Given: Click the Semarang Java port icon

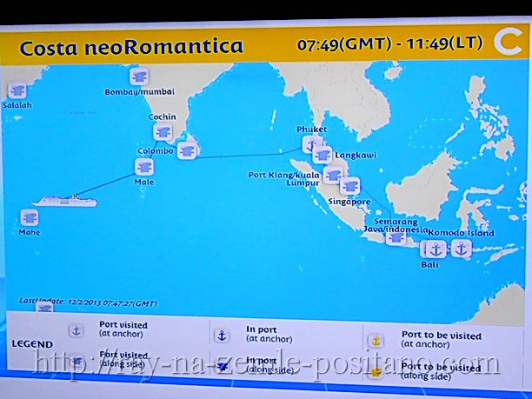Looking at the screenshot, I should (x=396, y=237).
